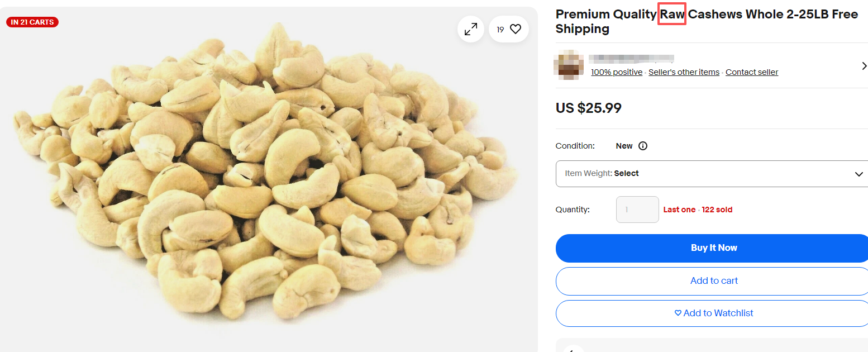This screenshot has width=868, height=352.
Task: Click the 122 sold text
Action: click(x=717, y=210)
